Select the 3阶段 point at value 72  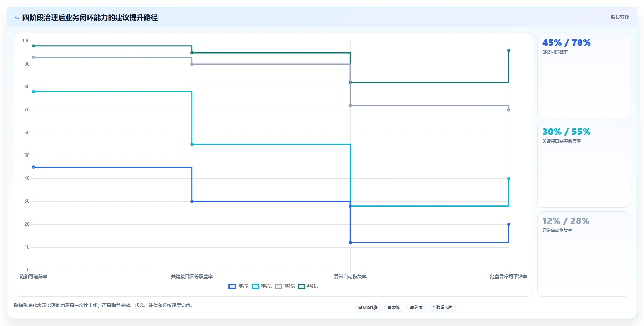350,105
